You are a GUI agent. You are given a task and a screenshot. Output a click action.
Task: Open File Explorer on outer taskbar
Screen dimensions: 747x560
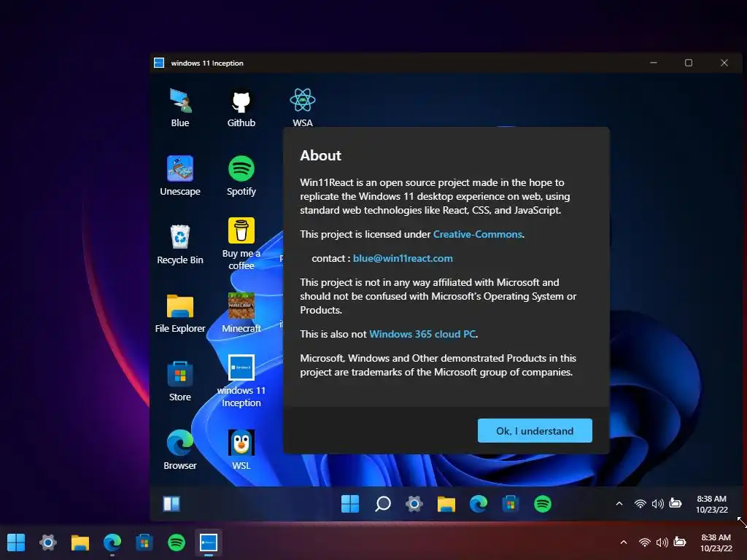80,542
